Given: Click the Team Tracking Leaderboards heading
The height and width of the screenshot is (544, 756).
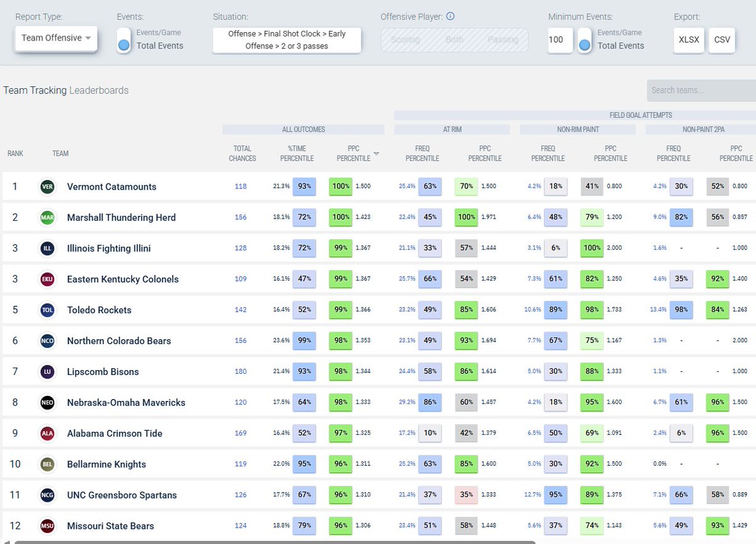Looking at the screenshot, I should pyautogui.click(x=66, y=90).
